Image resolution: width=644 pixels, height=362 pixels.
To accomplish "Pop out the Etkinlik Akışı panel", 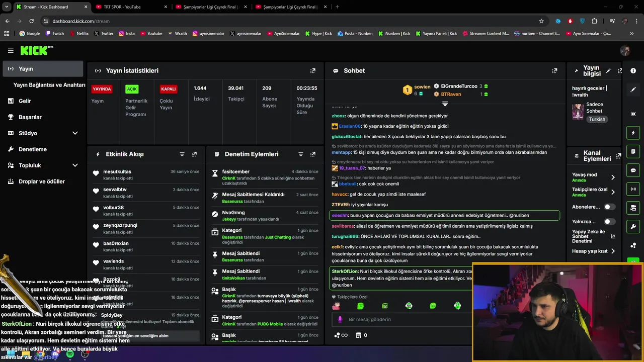I will (x=194, y=154).
